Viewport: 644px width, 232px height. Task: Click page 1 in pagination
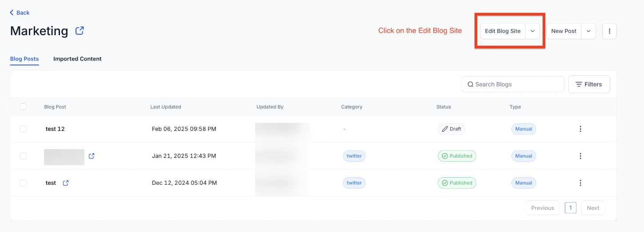571,208
